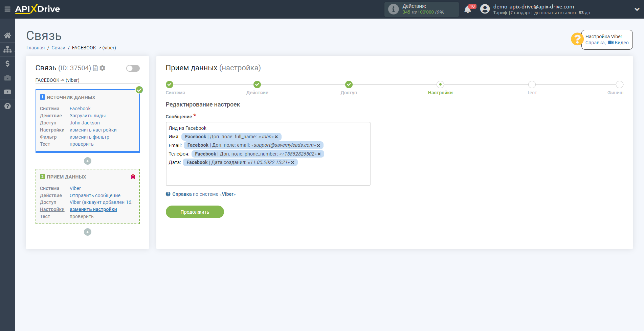The height and width of the screenshot is (331, 644).
Task: Open Viber account access link
Action: click(101, 202)
